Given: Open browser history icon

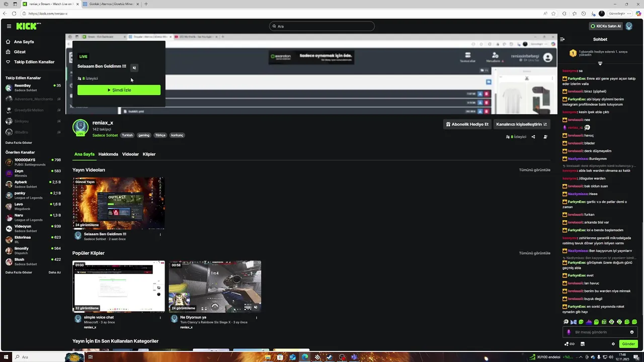Looking at the screenshot, I should click(584, 14).
